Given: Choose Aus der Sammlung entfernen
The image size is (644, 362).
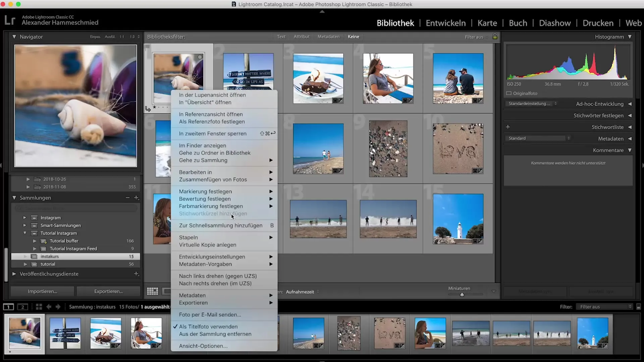Looking at the screenshot, I should tap(224, 334).
